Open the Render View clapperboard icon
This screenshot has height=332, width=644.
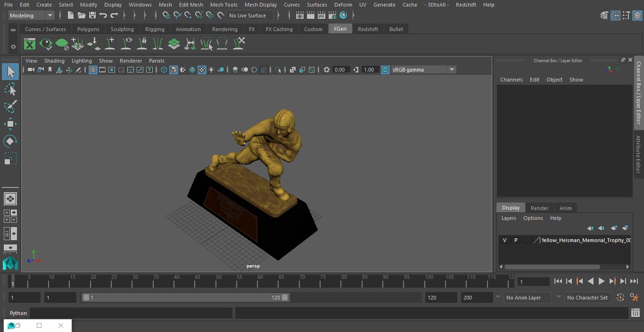(x=300, y=16)
